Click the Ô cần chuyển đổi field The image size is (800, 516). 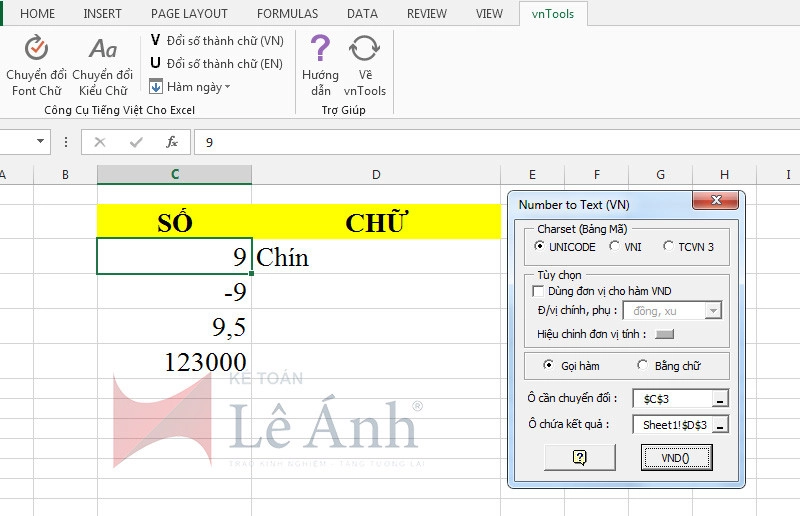click(x=673, y=399)
